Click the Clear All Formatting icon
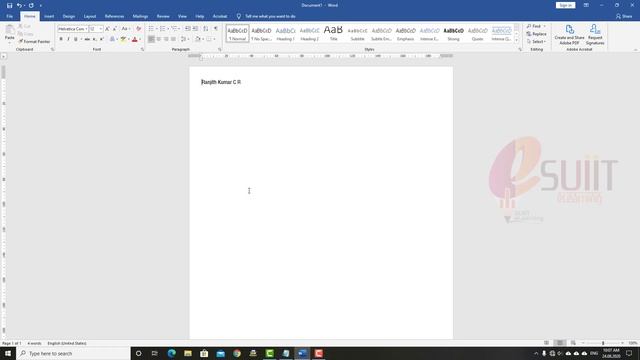Viewport: 640px width, 360px height. click(x=138, y=29)
